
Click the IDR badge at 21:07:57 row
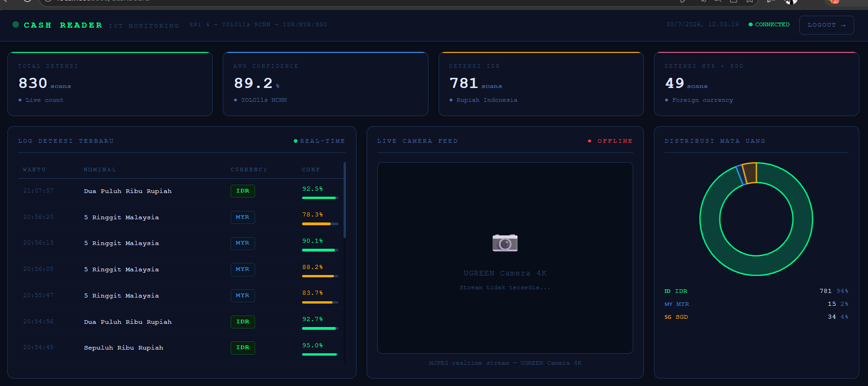tap(243, 191)
